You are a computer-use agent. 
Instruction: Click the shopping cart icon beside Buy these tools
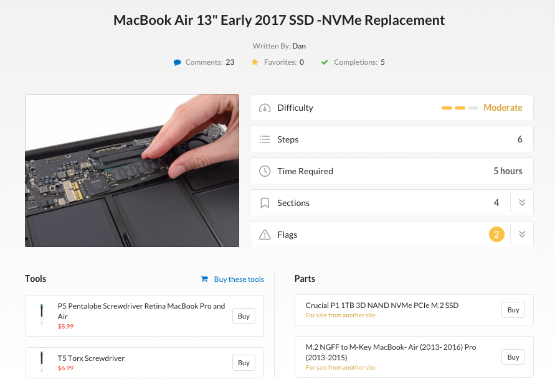coord(204,279)
